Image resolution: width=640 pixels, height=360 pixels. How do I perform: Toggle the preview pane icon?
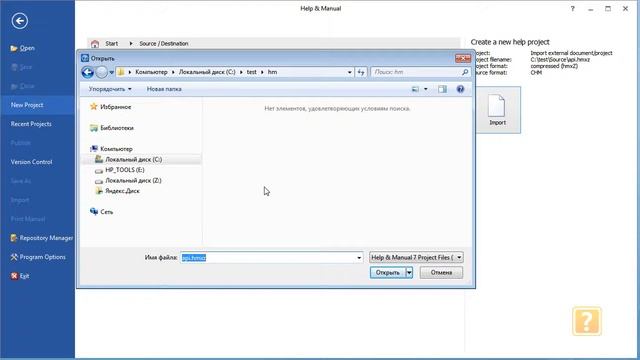click(x=442, y=89)
